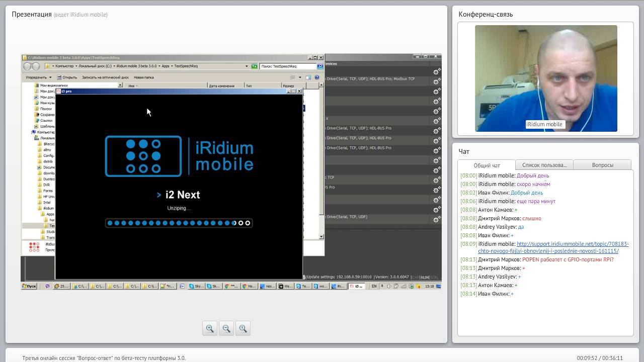The image size is (644, 362).
Task: Open the view options dropdown arrow in Explorer
Action: 300,77
